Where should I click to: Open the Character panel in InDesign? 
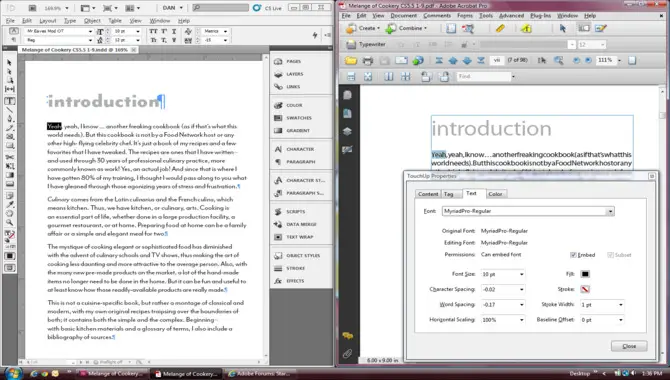click(x=301, y=149)
